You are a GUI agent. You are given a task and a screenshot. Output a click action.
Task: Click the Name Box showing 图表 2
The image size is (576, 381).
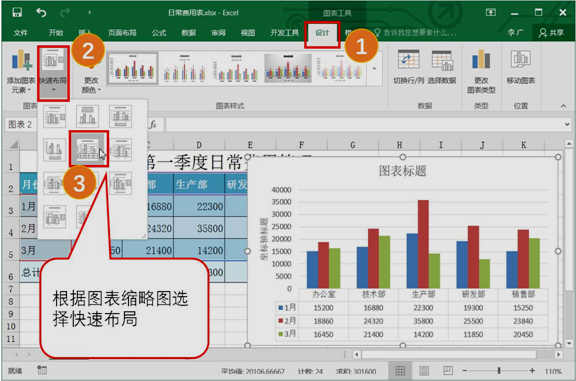[x=21, y=125]
